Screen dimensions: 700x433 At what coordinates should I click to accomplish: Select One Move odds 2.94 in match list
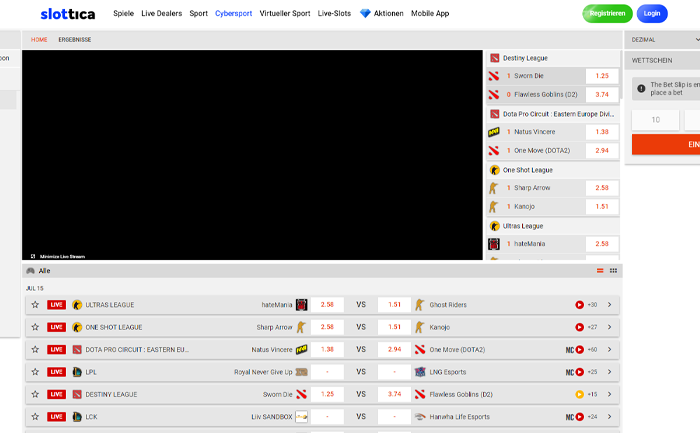coord(394,350)
